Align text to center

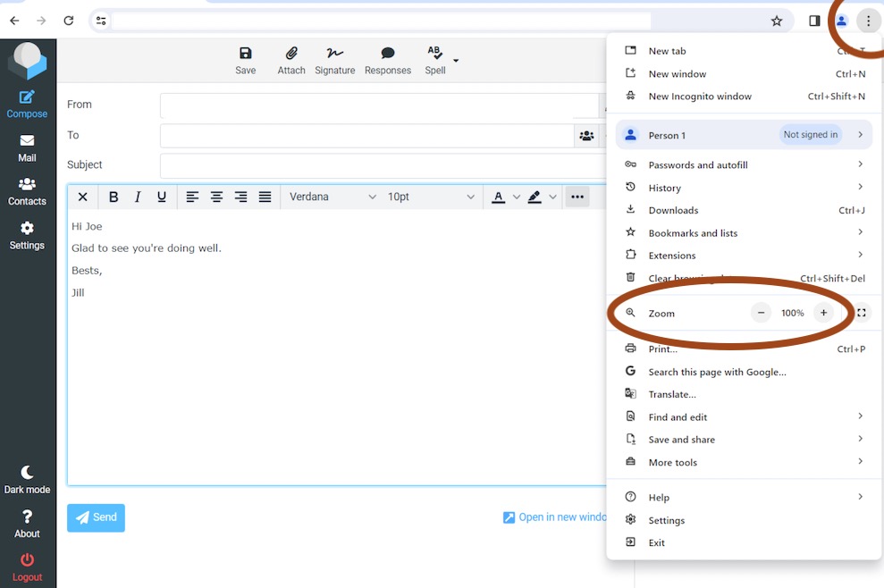(x=216, y=197)
